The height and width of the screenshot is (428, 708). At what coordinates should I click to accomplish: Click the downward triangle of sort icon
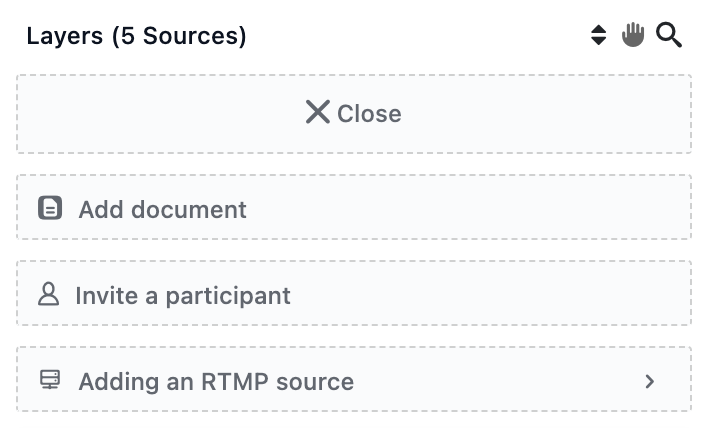coord(599,41)
